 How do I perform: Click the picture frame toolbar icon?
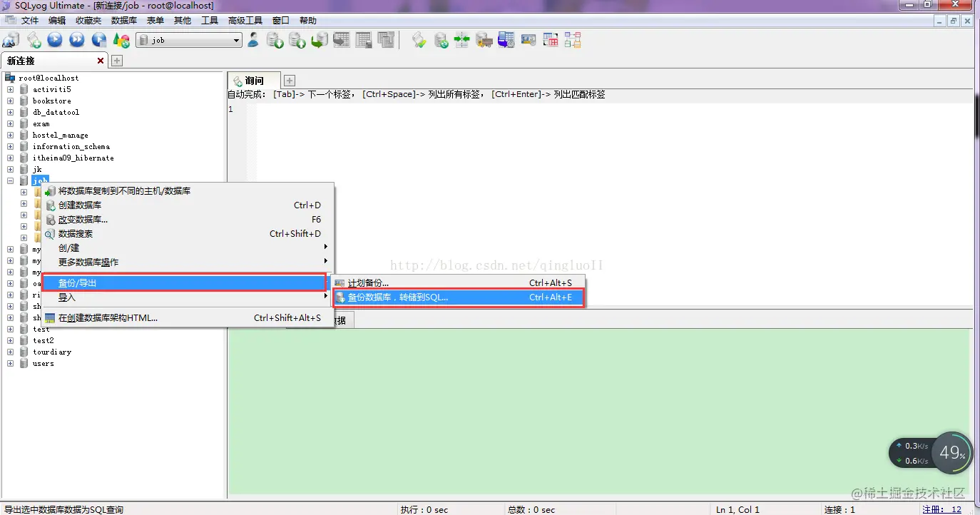point(529,40)
